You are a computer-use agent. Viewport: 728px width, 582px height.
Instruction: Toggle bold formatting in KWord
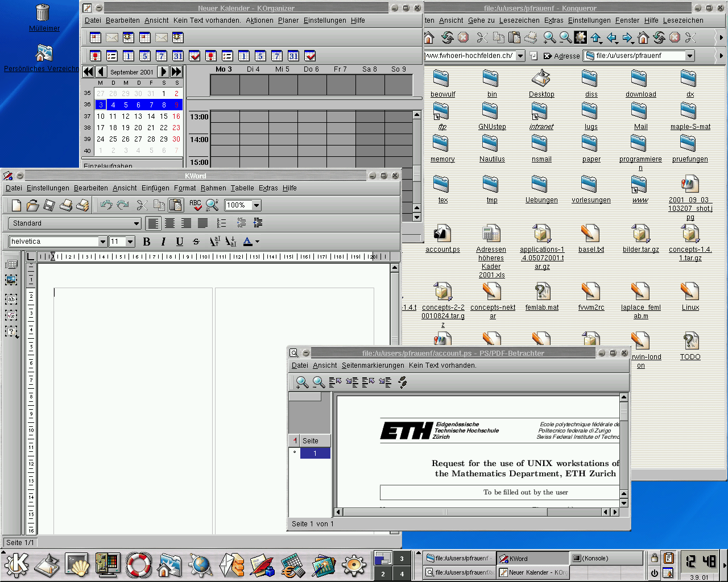coord(147,242)
